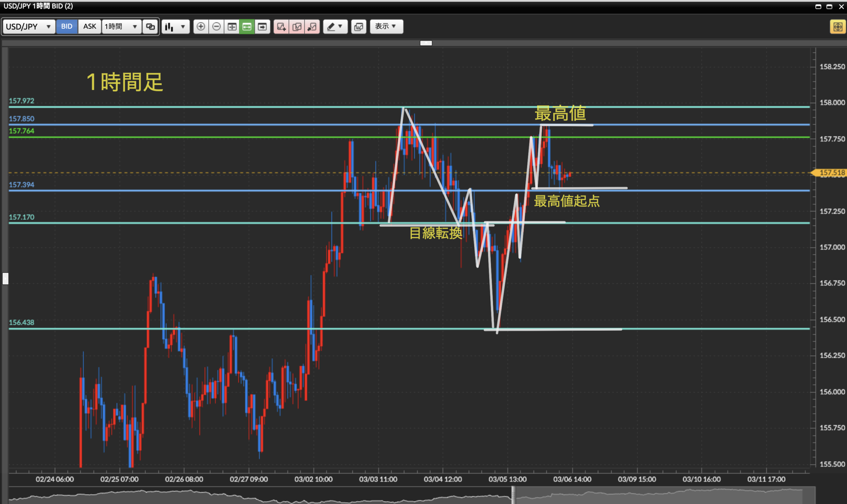Click the new chart window icon
This screenshot has width=847, height=504.
pos(359,26)
